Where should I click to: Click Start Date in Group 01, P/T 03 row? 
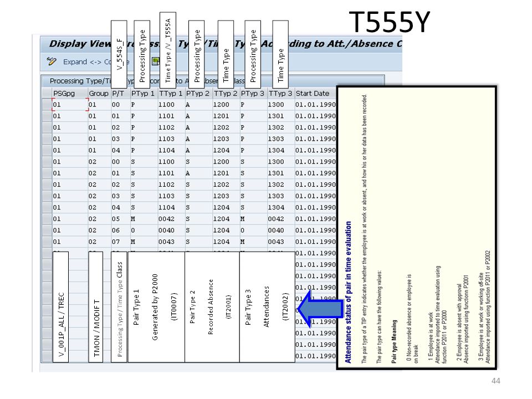[x=315, y=139]
